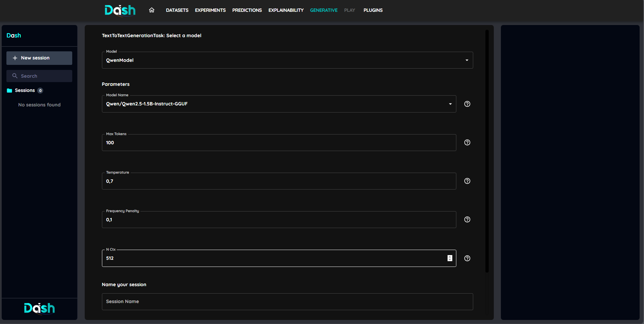
Task: Click the Sessions count badge 0
Action: 40,91
